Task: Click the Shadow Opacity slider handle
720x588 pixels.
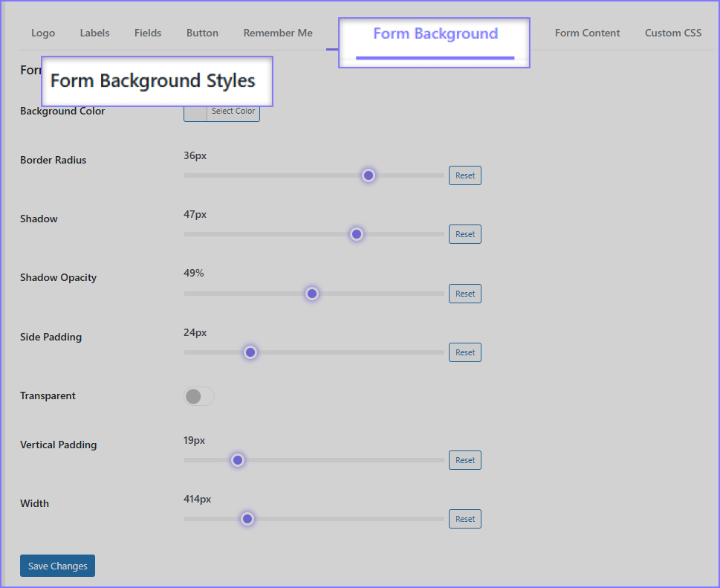Action: pyautogui.click(x=312, y=294)
